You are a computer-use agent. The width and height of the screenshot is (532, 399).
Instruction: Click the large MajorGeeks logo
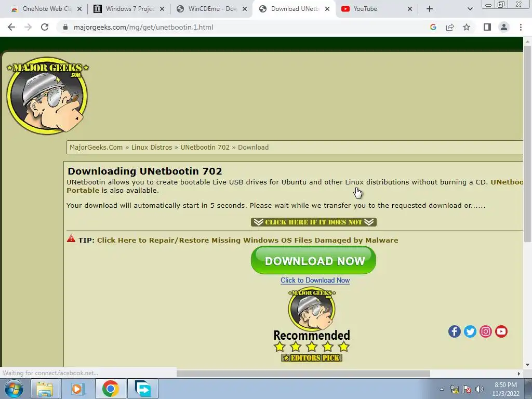tap(47, 96)
